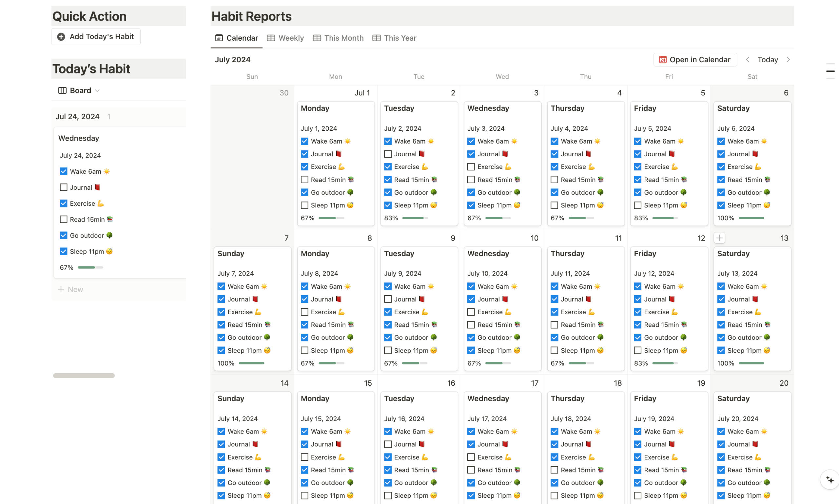Click the Weekly tab table icon

point(271,38)
